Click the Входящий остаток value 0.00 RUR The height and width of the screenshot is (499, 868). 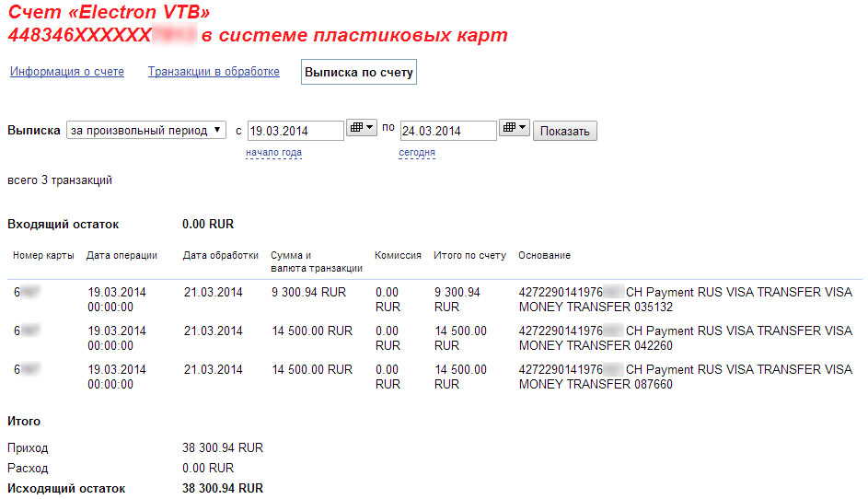(x=208, y=225)
